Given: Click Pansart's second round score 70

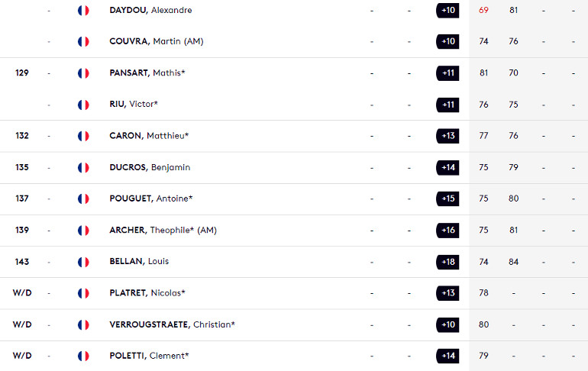Looking at the screenshot, I should pos(513,73).
